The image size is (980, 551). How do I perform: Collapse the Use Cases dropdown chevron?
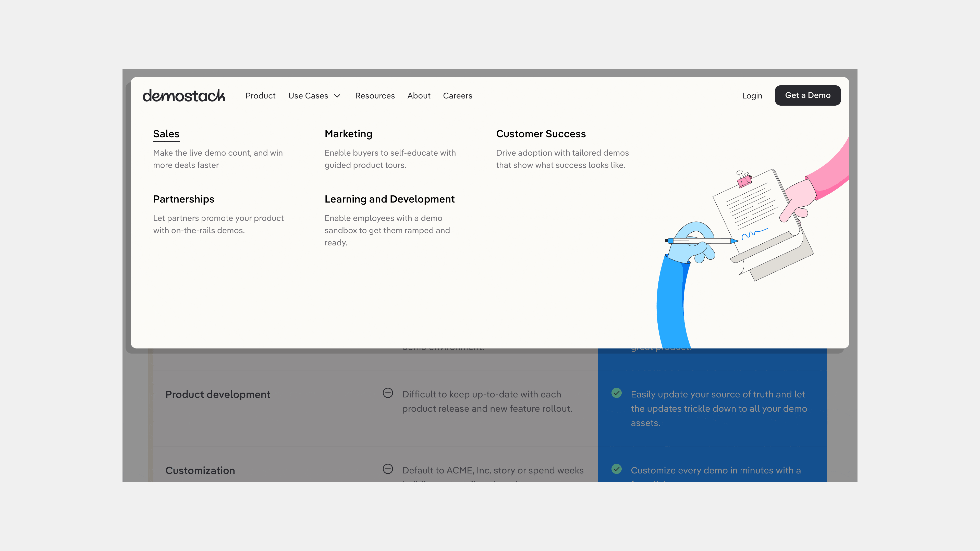tap(337, 96)
